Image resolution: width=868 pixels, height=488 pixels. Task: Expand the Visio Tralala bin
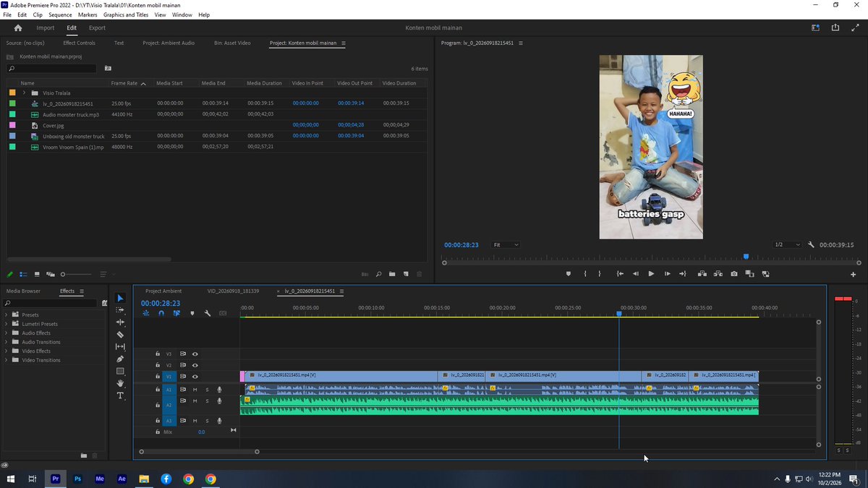[24, 93]
